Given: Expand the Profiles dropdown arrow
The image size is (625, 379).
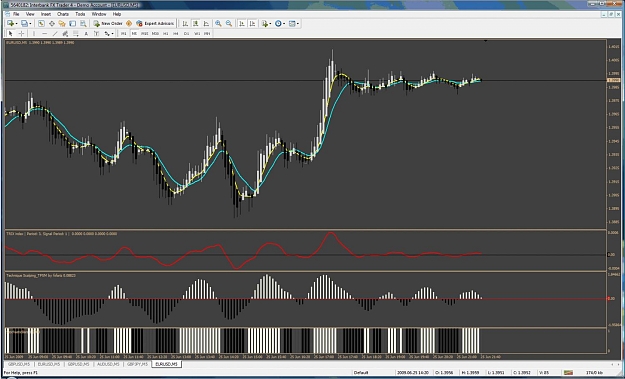Looking at the screenshot, I should tap(30, 24).
